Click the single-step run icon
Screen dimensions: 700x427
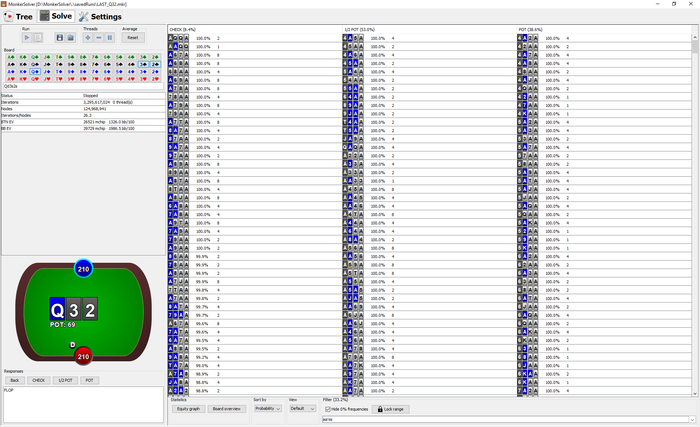[x=38, y=38]
